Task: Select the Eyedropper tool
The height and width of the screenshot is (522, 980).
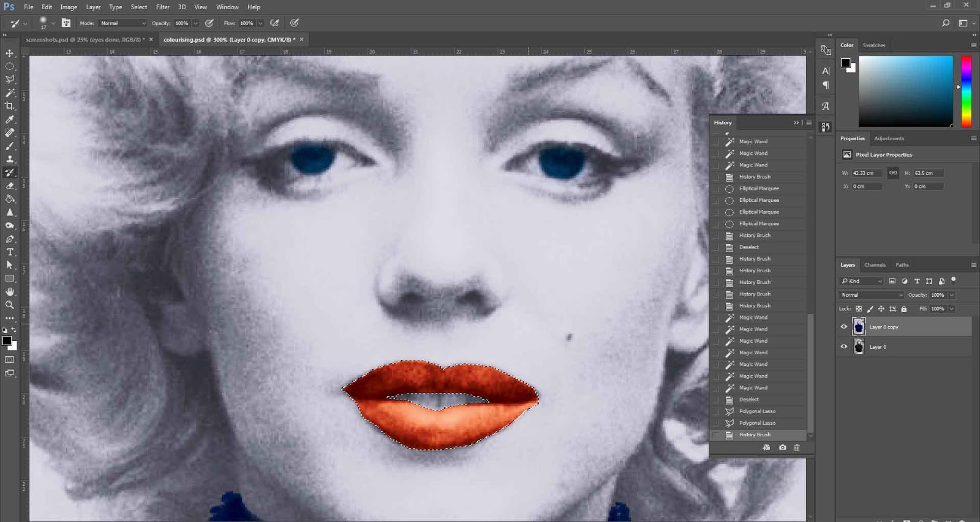Action: 10,119
